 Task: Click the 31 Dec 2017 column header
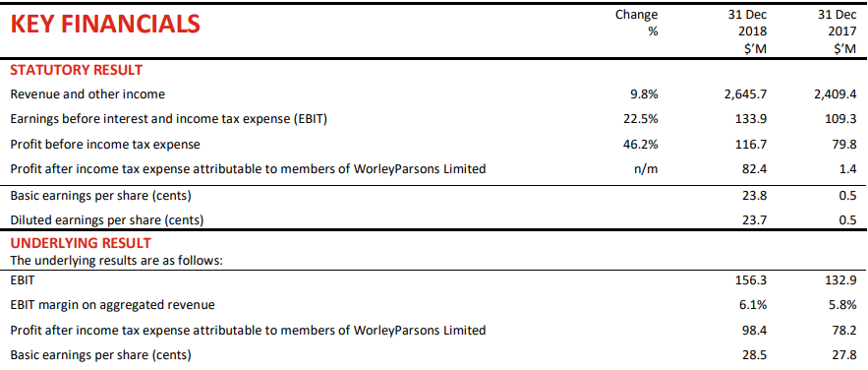[837, 32]
